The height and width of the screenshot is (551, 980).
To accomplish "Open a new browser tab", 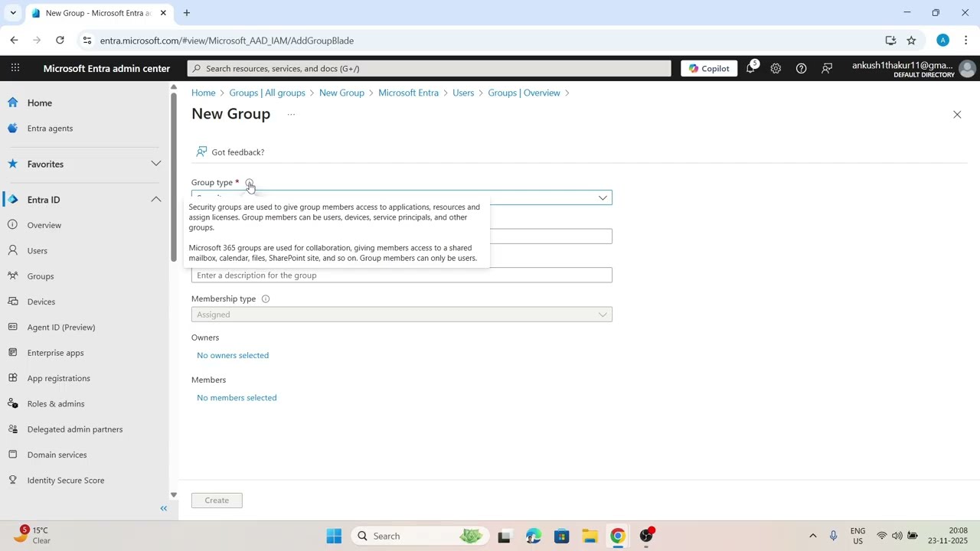I will (186, 13).
